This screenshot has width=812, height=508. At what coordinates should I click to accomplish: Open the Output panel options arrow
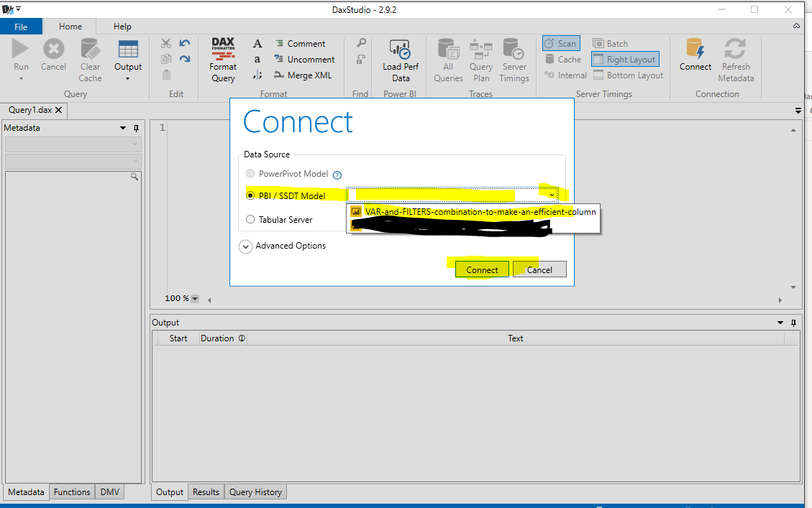tap(780, 323)
